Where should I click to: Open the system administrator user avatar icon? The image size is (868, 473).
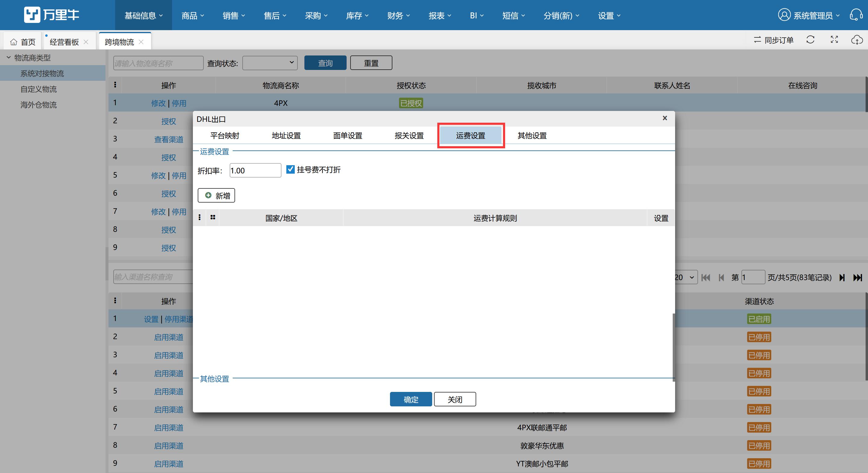pos(784,15)
